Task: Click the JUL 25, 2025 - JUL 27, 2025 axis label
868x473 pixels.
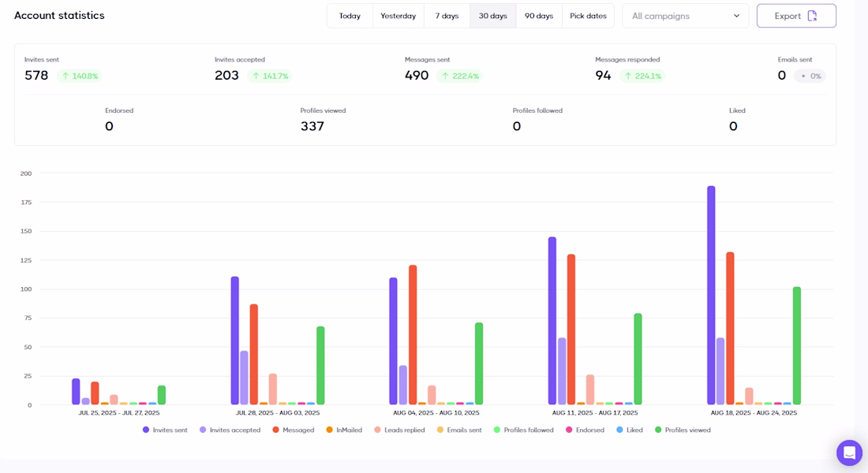Action: [119, 413]
